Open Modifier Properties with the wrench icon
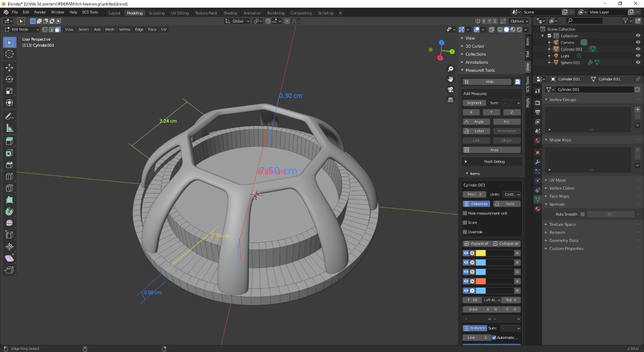 (x=537, y=162)
